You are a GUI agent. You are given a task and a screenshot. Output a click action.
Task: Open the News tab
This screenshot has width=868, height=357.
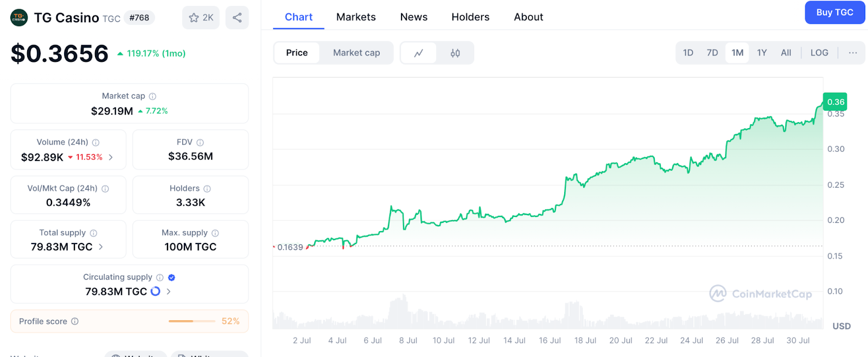414,17
